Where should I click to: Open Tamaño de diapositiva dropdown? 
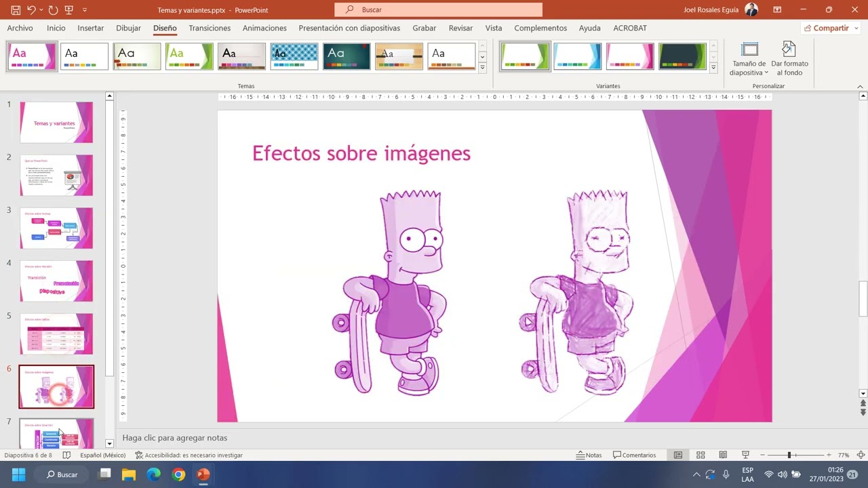coord(749,59)
